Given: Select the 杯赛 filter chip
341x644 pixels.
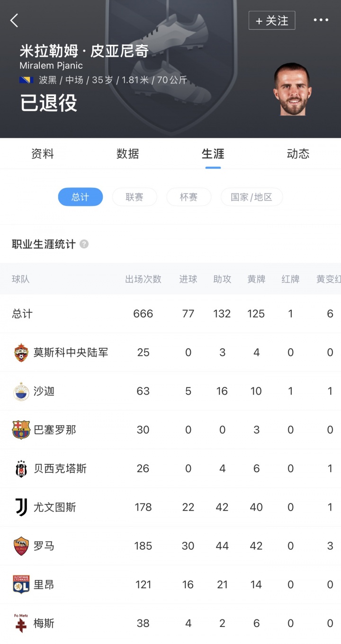Looking at the screenshot, I should pyautogui.click(x=188, y=197).
